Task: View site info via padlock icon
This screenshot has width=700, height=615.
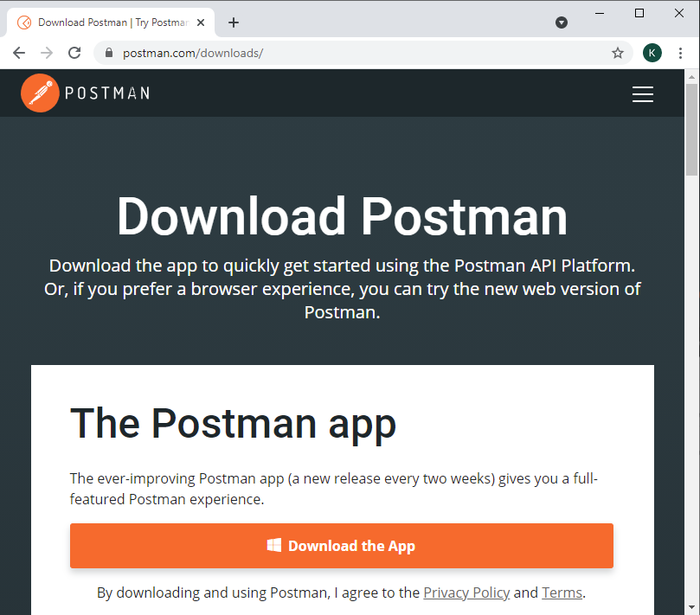Action: click(109, 53)
